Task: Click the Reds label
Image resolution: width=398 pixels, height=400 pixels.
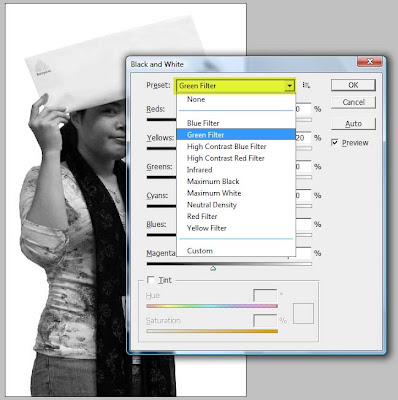Action: click(155, 109)
